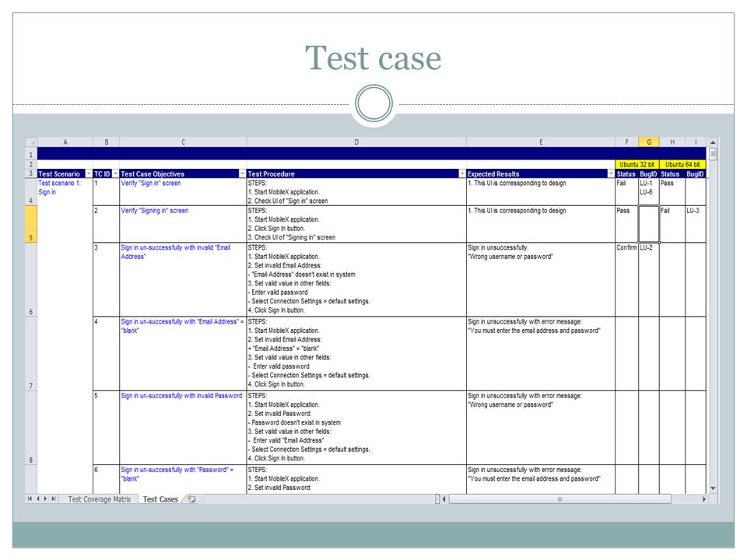Select highlighted column G header
The height and width of the screenshot is (560, 747).
click(649, 142)
